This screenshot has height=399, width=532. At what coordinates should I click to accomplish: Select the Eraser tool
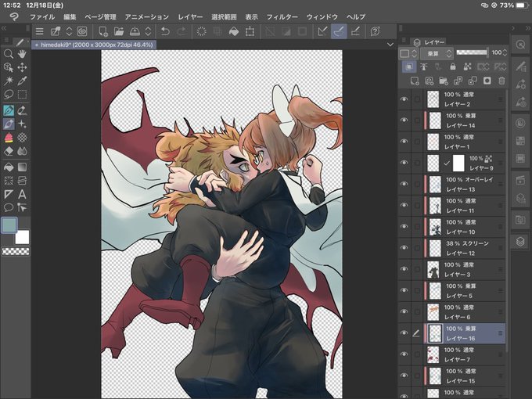tap(8, 151)
